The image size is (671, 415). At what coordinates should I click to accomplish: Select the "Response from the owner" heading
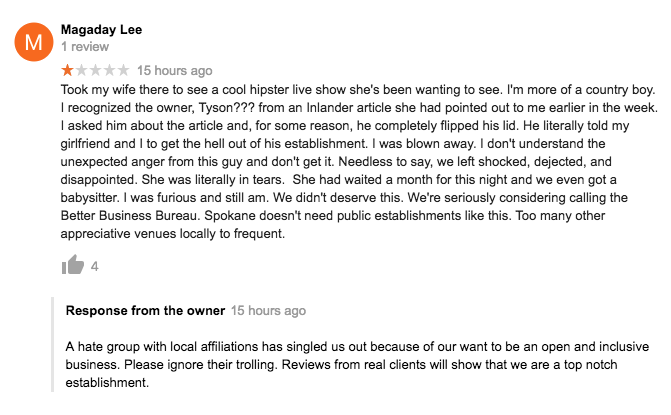(145, 311)
